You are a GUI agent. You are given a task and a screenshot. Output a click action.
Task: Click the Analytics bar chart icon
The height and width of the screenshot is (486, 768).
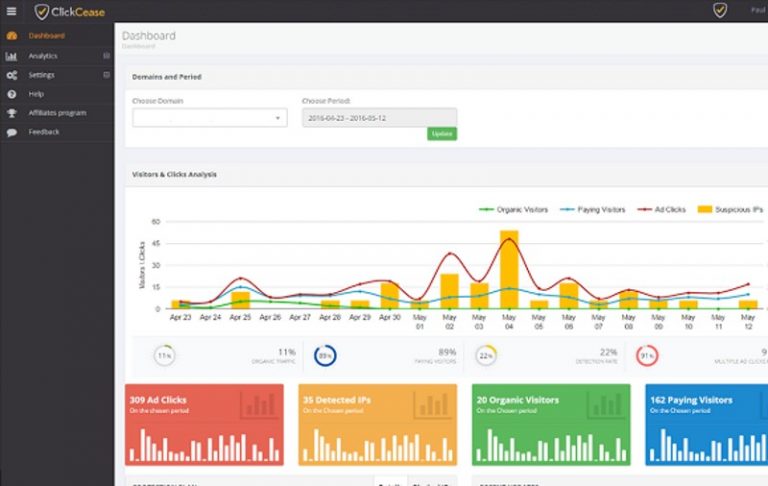(12, 56)
